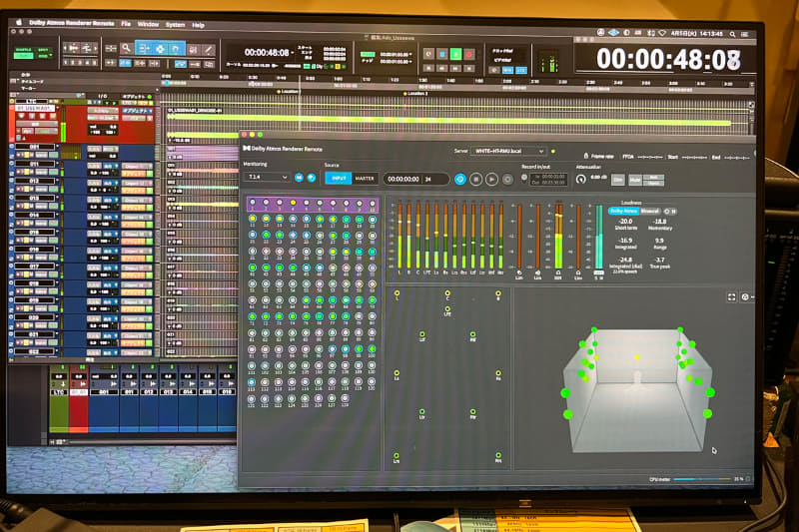Image resolution: width=799 pixels, height=532 pixels.
Task: Open the System menu
Action: 175,24
